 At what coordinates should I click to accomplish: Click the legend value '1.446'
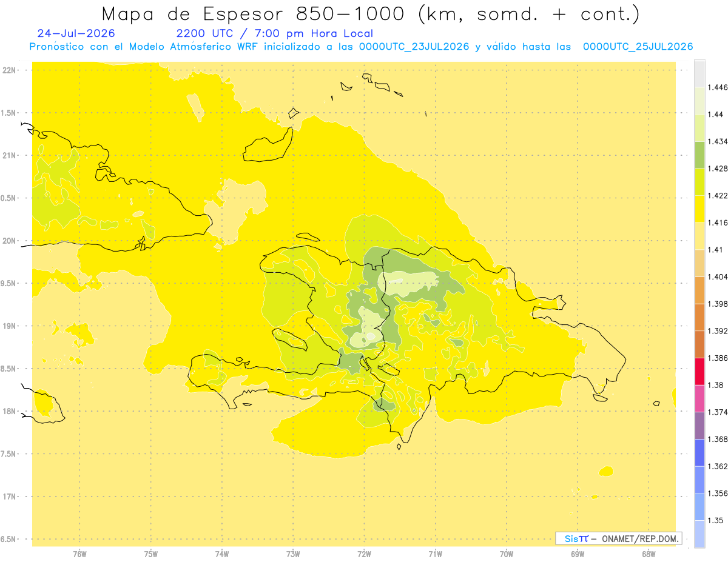(718, 88)
